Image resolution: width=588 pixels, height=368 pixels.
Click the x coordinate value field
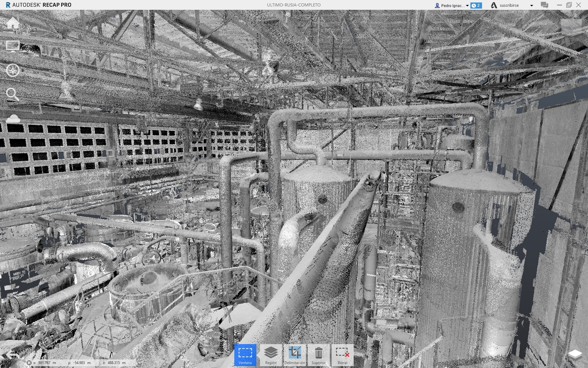coord(44,363)
